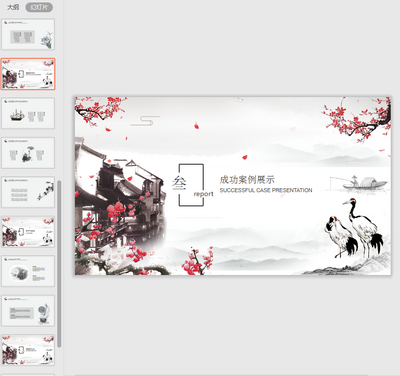Image resolution: width=400 pixels, height=376 pixels.
Task: Select the SUCCESSFUL CASE PRESENTATION subtitle text
Action: click(266, 190)
